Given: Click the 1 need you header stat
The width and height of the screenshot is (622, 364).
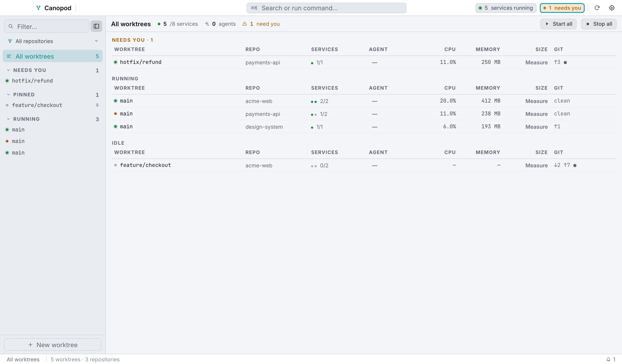Looking at the screenshot, I should point(261,24).
